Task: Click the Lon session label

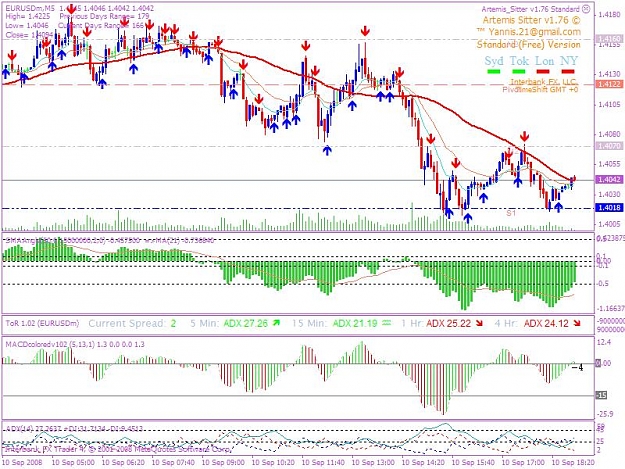Action: pyautogui.click(x=544, y=61)
